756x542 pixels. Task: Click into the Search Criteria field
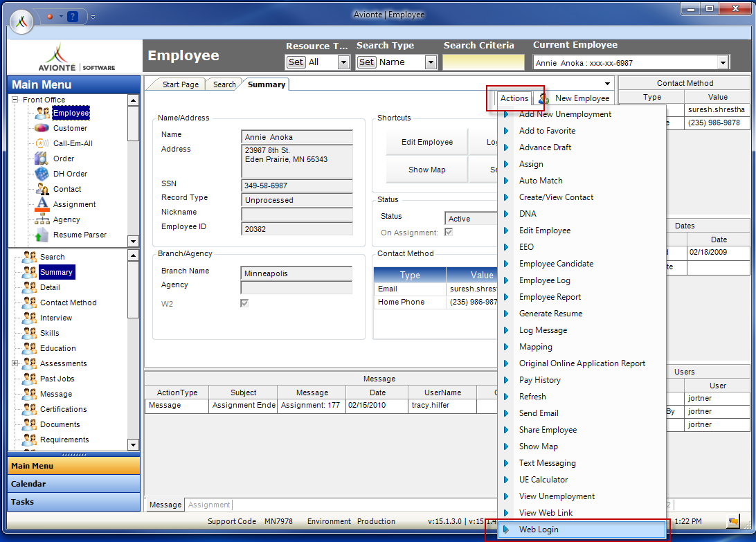click(484, 62)
